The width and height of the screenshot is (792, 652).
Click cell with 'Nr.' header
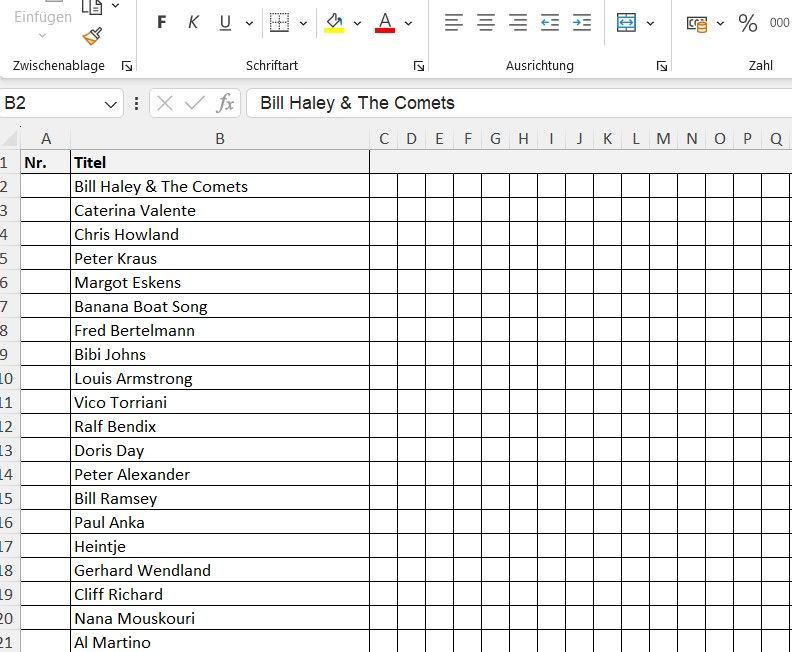(x=45, y=162)
